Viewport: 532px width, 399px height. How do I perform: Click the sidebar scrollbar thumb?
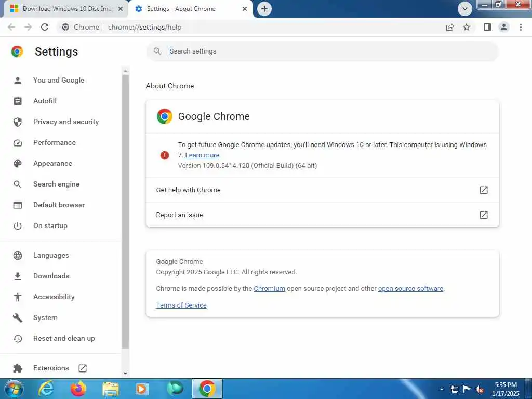pos(126,211)
